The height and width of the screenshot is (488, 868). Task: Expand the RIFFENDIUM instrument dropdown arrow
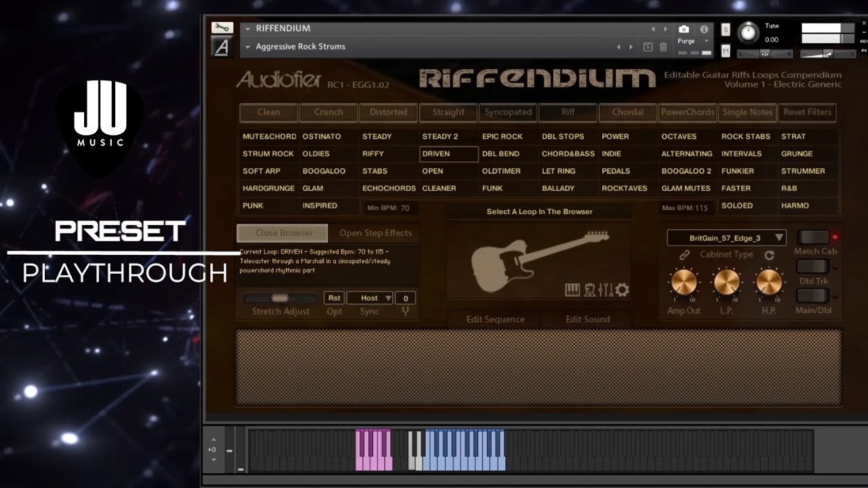coord(248,29)
